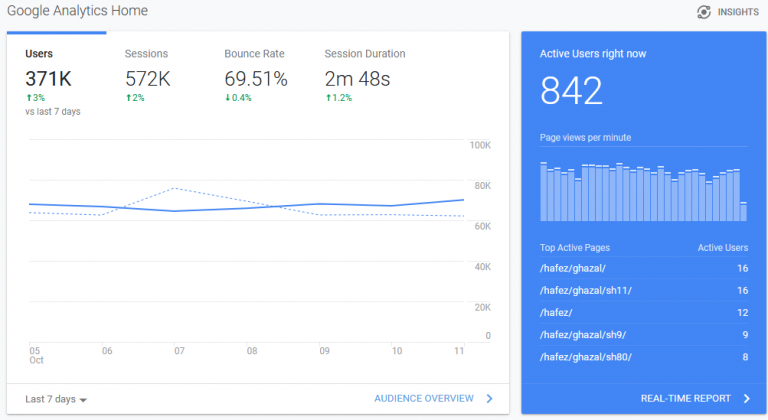The width and height of the screenshot is (768, 420).
Task: Click the last short page-views bar
Action: click(744, 211)
